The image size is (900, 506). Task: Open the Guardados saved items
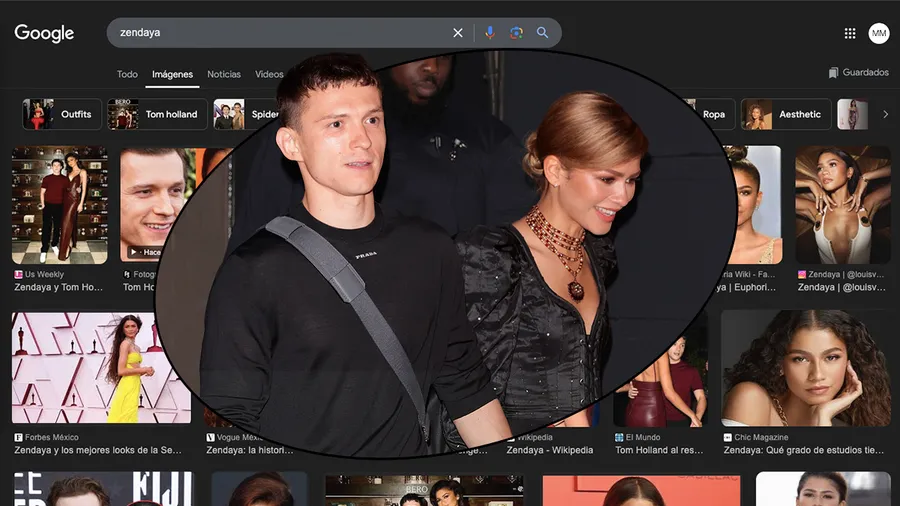pyautogui.click(x=859, y=72)
